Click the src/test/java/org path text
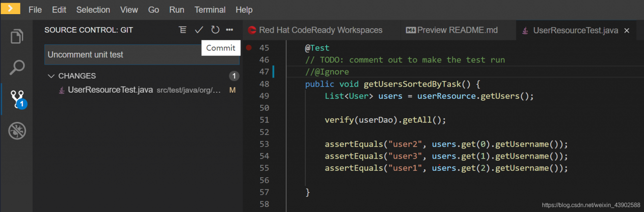The image size is (644, 212). point(189,91)
